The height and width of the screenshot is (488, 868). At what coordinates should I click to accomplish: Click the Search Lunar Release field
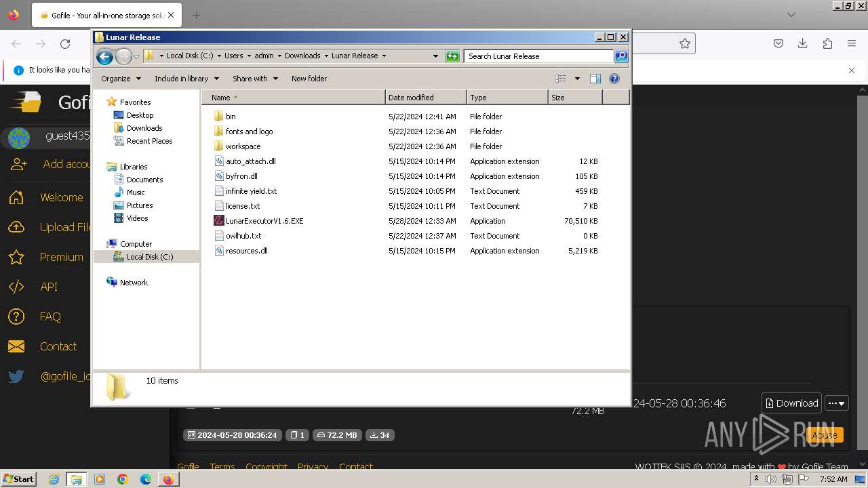click(x=539, y=56)
